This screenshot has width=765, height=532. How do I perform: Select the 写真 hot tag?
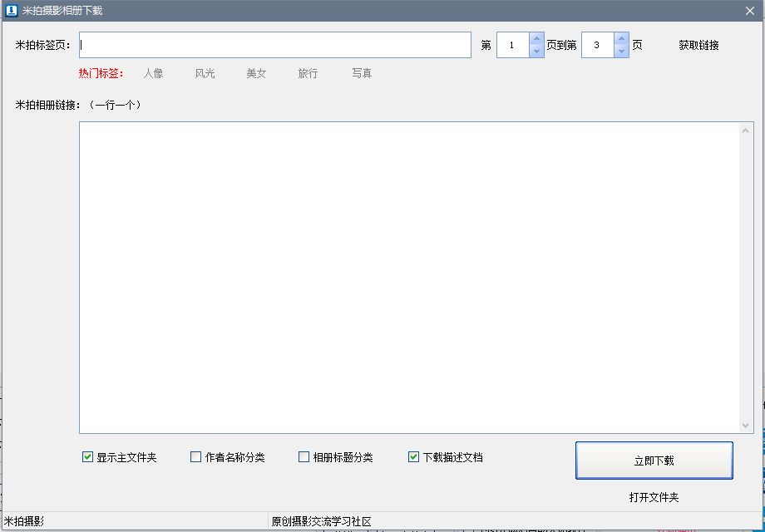click(362, 74)
